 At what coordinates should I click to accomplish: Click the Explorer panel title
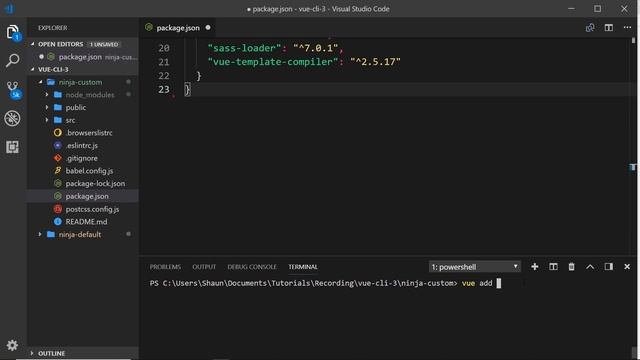point(53,28)
